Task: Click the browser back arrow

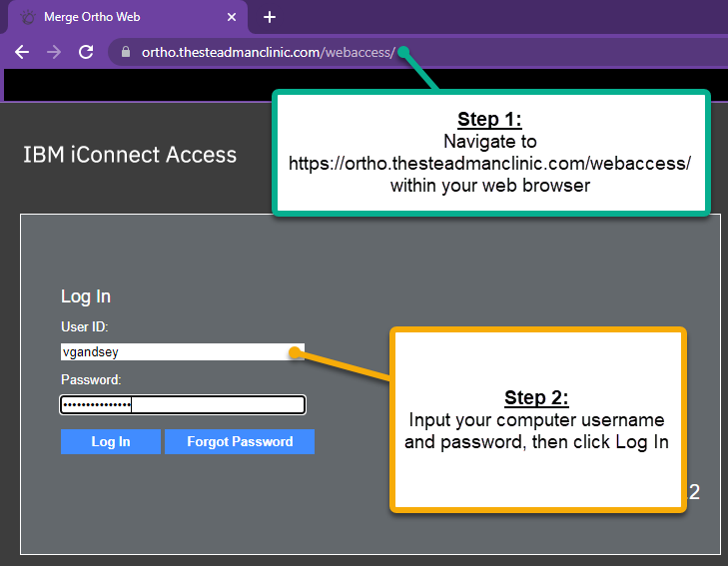Action: click(x=22, y=52)
